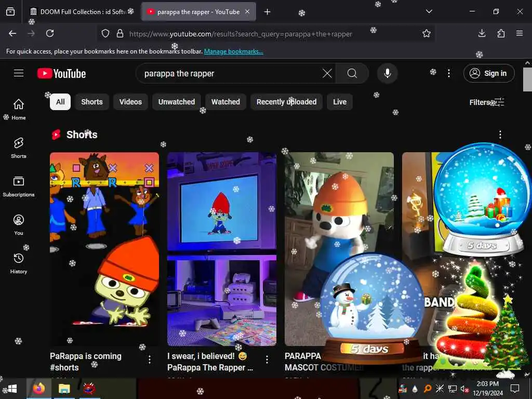Close the parappa the rapper tab
532x399 pixels.
247,12
